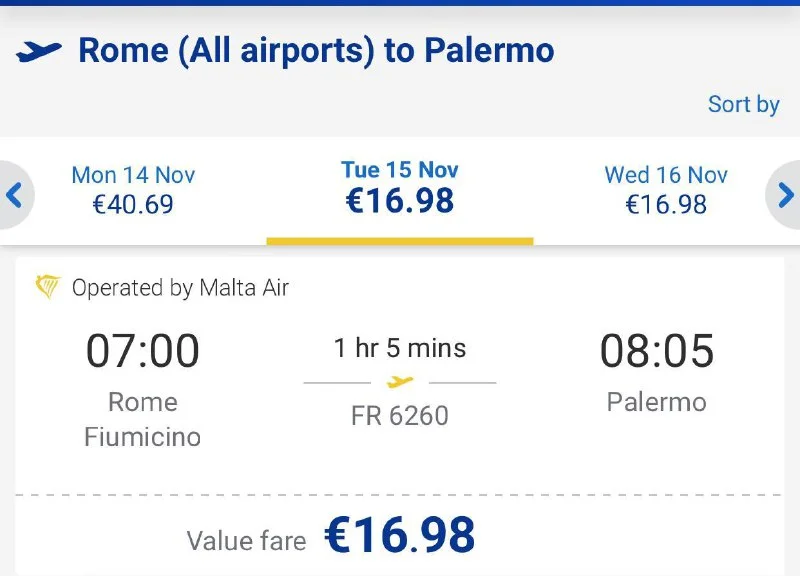Click the FR 6260 flight number
Screen dimensions: 800x576
(x=400, y=415)
